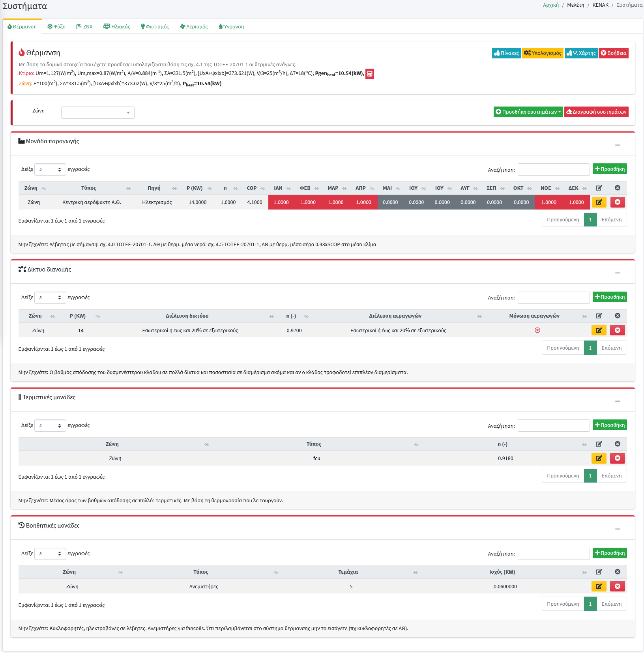644x655 pixels.
Task: Edit the fcu terminal unit row
Action: pos(599,458)
